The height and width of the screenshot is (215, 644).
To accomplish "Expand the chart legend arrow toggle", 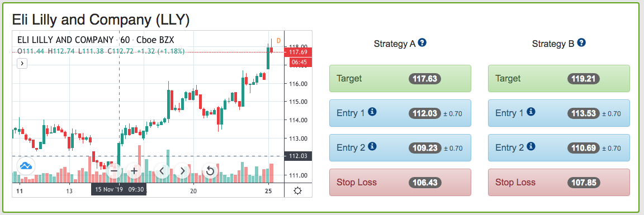I will pyautogui.click(x=22, y=63).
